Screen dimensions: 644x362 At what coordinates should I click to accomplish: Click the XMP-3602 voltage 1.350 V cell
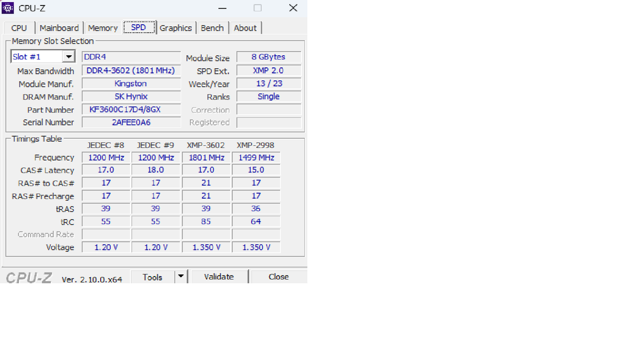pos(206,247)
